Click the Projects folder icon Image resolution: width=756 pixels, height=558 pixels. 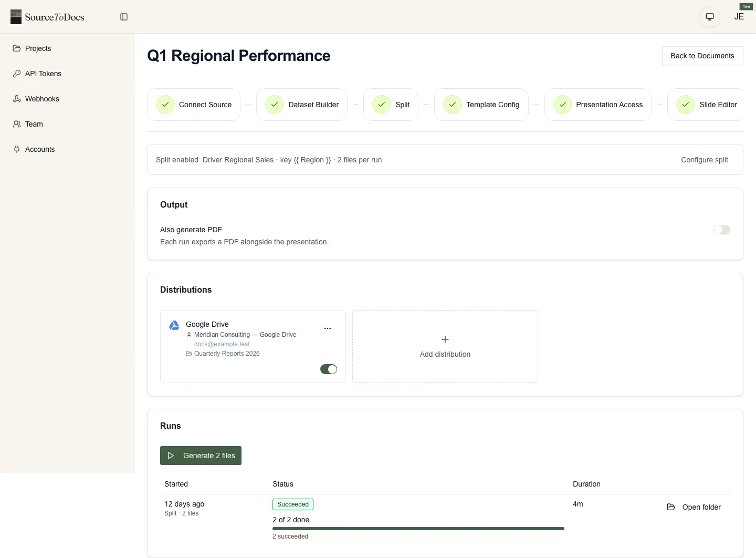click(x=17, y=48)
